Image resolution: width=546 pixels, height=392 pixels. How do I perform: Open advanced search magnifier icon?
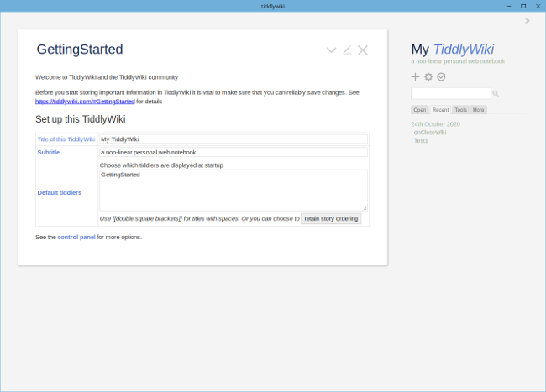click(496, 93)
